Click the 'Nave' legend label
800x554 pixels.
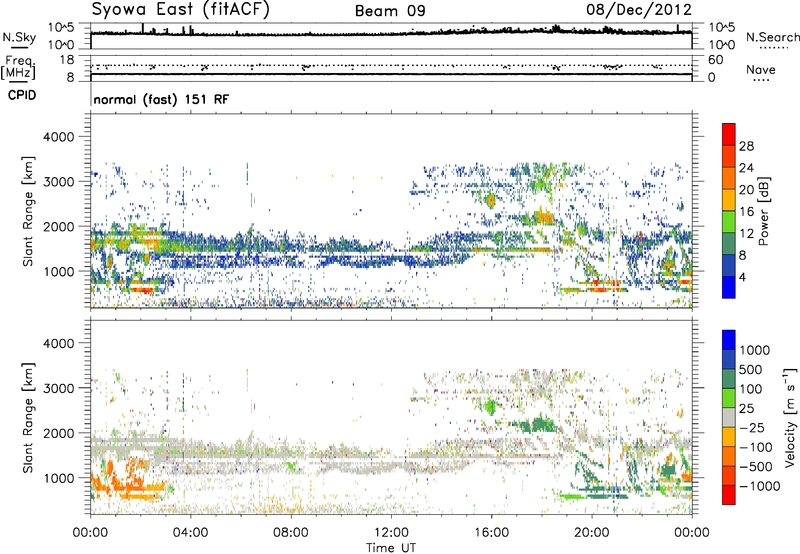761,69
